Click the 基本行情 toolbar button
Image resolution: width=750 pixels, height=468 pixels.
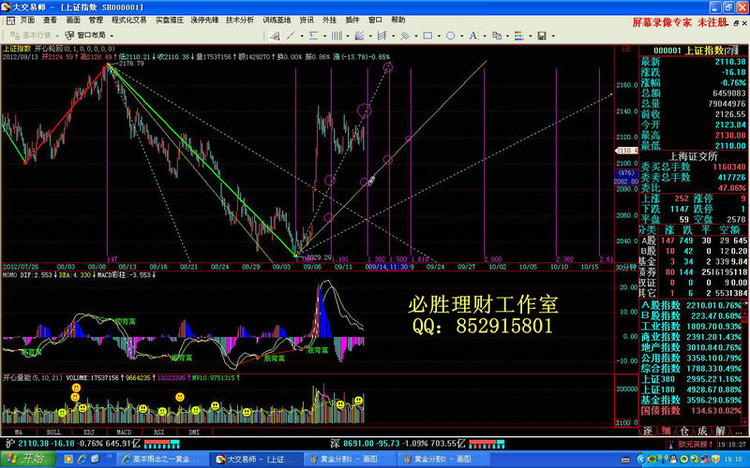30,32
